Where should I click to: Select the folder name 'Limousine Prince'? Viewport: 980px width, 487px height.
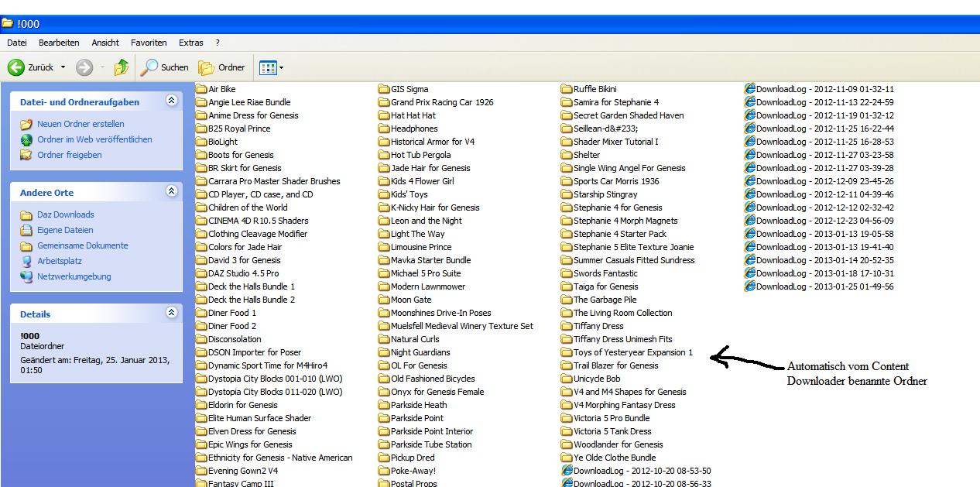coord(421,247)
